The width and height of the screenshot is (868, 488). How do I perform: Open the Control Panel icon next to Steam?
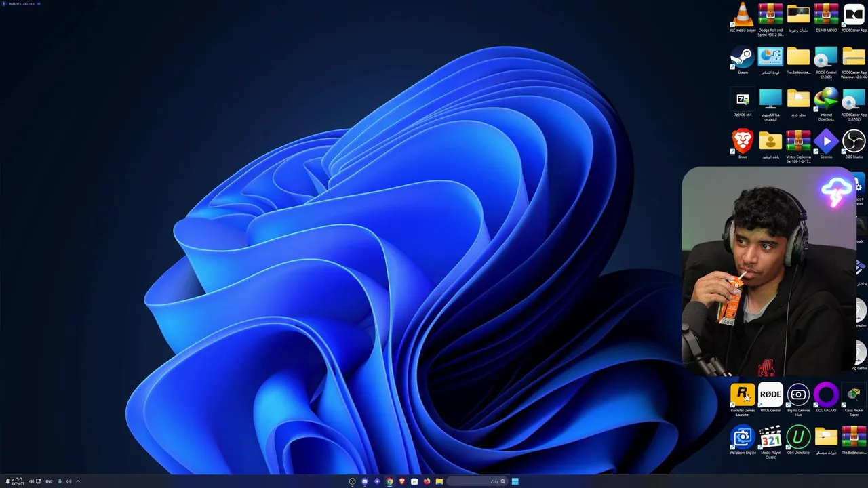(770, 60)
